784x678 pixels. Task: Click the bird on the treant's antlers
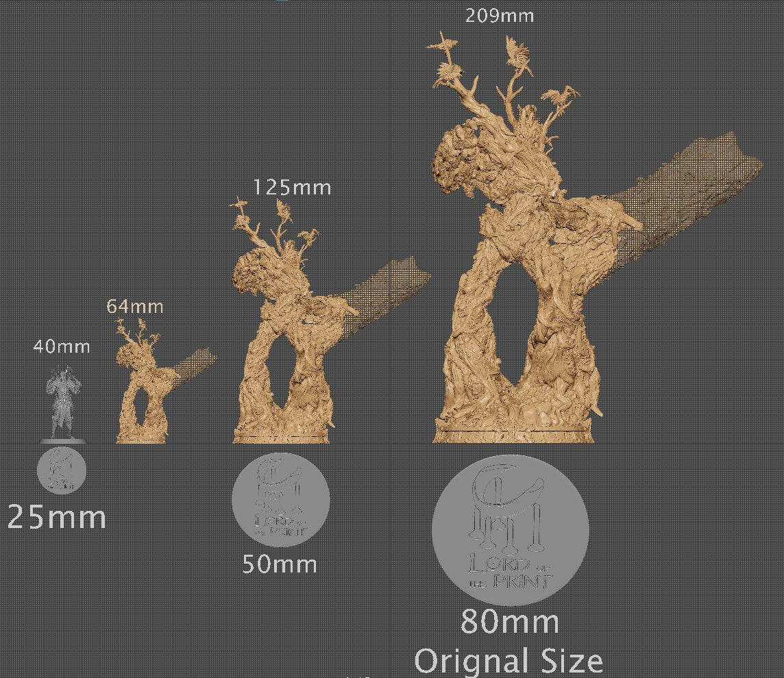tap(517, 51)
